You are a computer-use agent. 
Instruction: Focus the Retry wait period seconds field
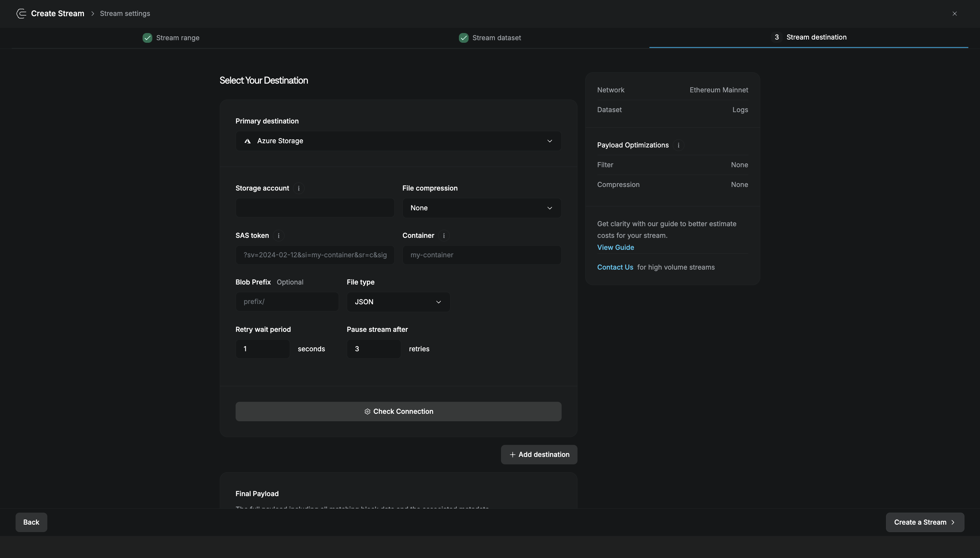pyautogui.click(x=262, y=349)
